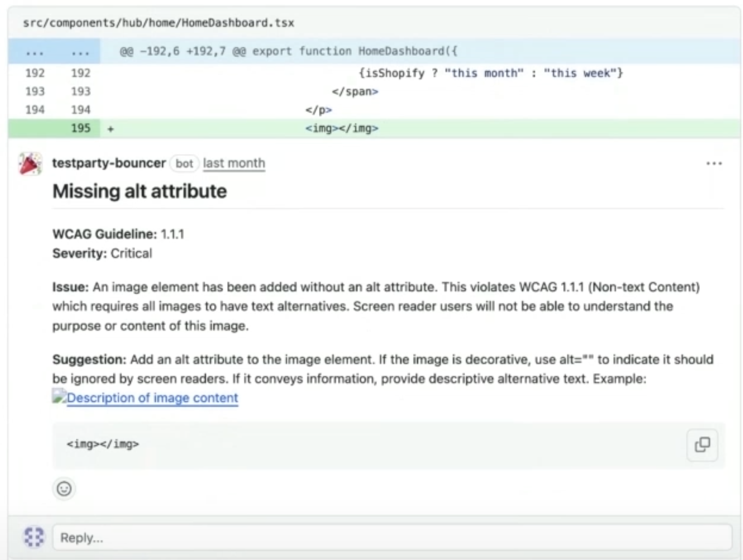Expand diff context via second ellipsis
Image resolution: width=743 pixels, height=560 pixels.
pyautogui.click(x=80, y=52)
